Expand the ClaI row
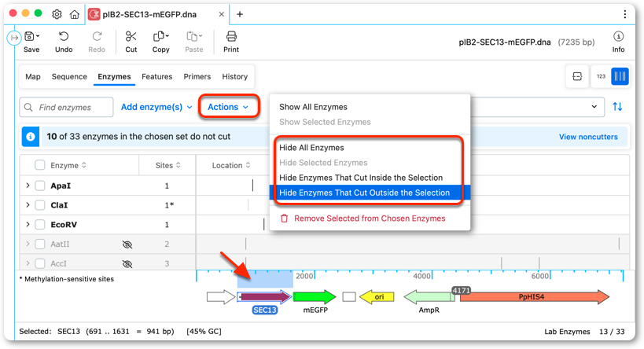This screenshot has height=349, width=644. 28,205
